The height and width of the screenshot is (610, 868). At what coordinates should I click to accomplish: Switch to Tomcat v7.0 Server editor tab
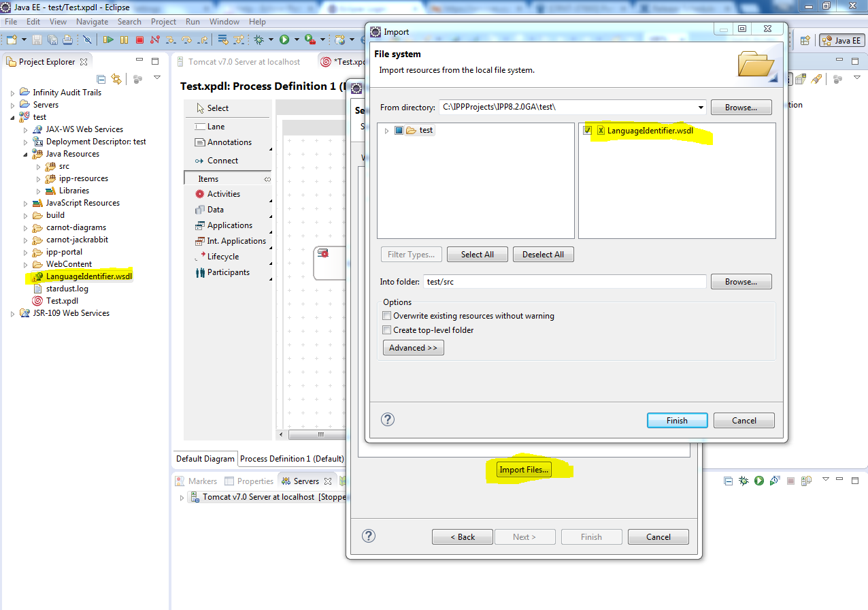click(x=238, y=62)
